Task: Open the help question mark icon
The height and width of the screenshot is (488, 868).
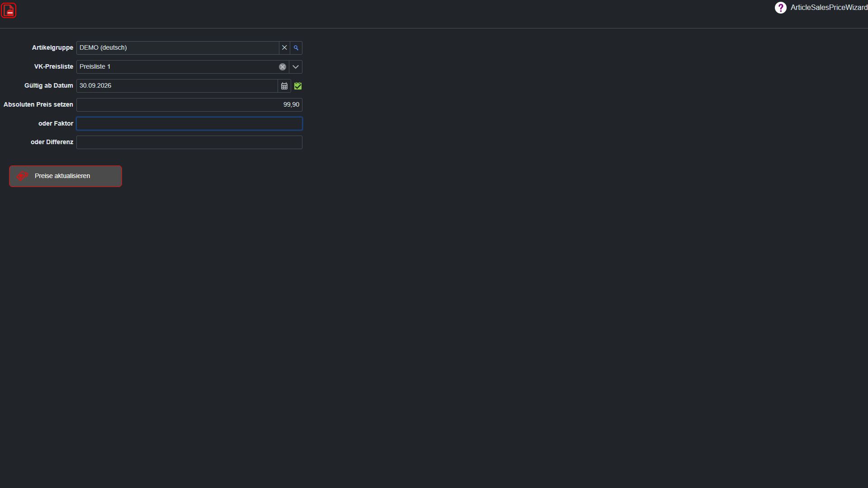Action: point(780,8)
